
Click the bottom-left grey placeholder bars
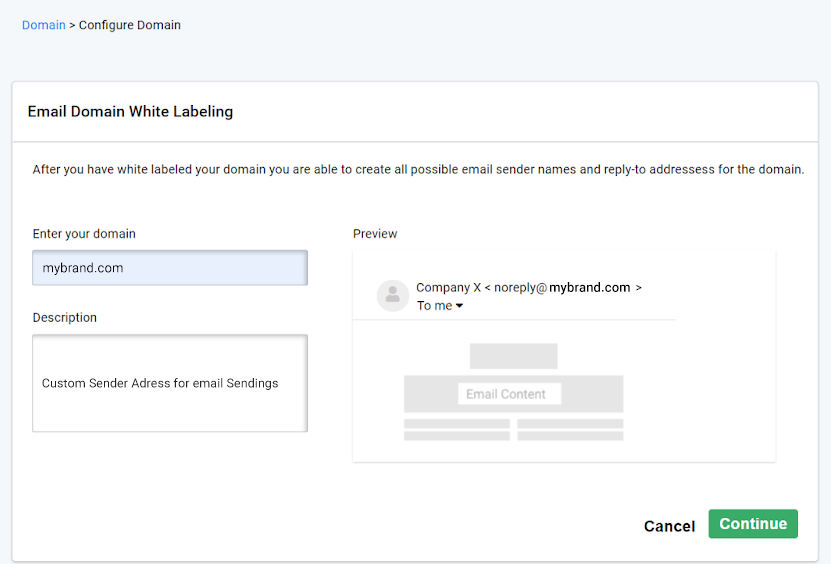pos(457,430)
